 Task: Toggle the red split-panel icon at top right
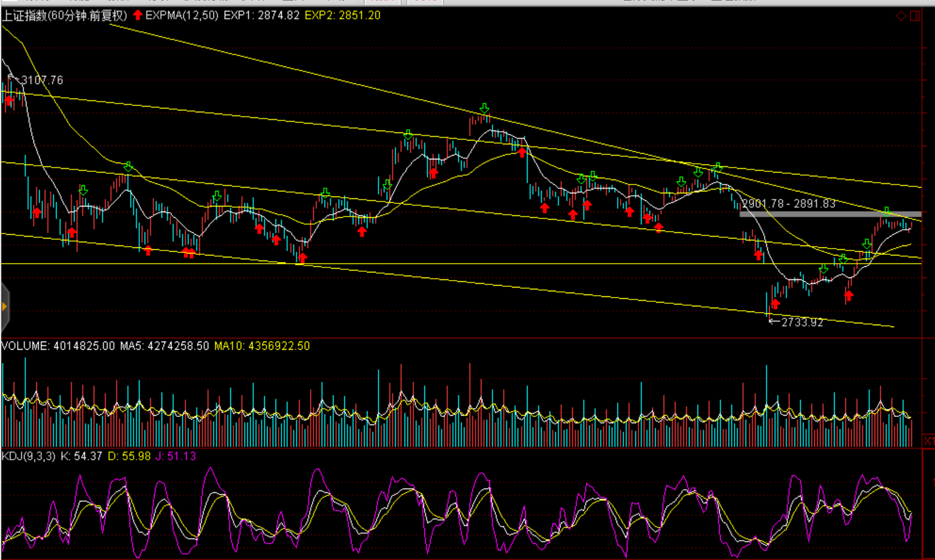pyautogui.click(x=916, y=16)
